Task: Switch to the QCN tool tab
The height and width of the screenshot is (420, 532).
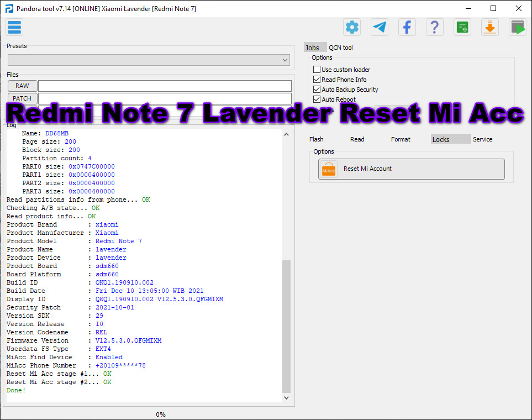Action: 341,48
